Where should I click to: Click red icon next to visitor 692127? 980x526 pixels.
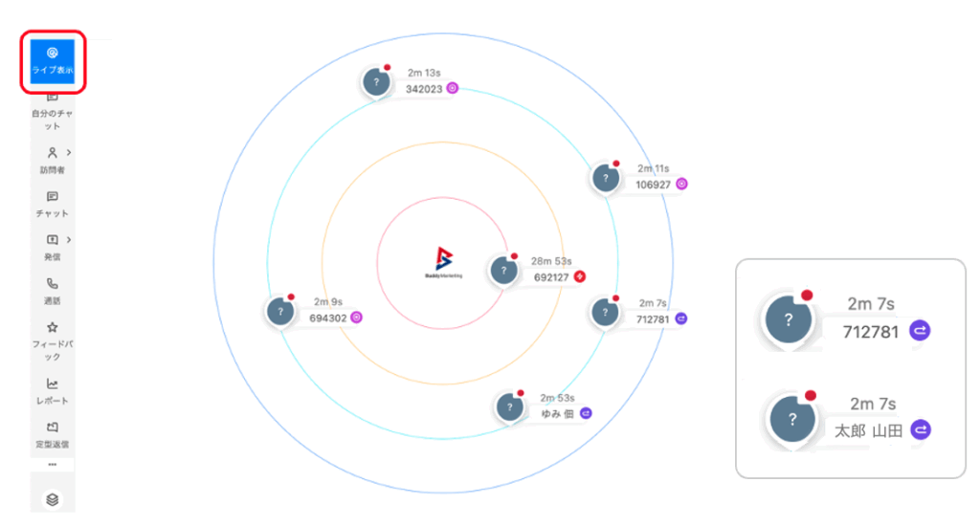pyautogui.click(x=579, y=277)
